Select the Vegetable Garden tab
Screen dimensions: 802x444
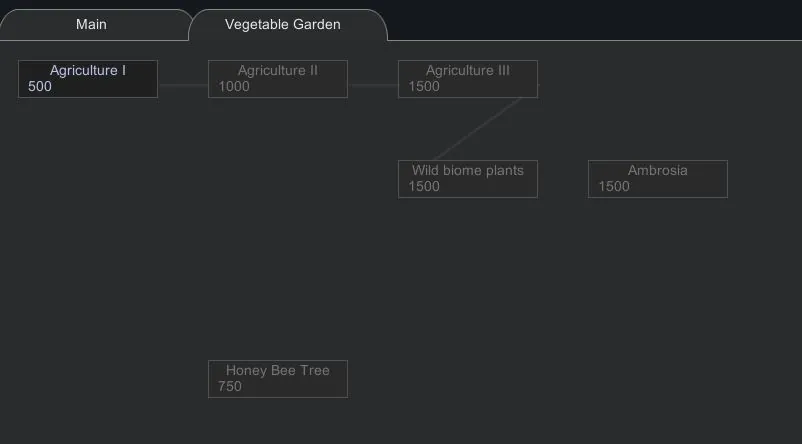click(282, 24)
